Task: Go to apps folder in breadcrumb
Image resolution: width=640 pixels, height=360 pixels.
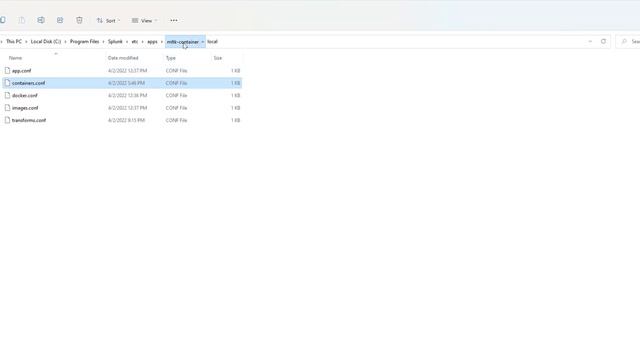Action: coord(152,42)
